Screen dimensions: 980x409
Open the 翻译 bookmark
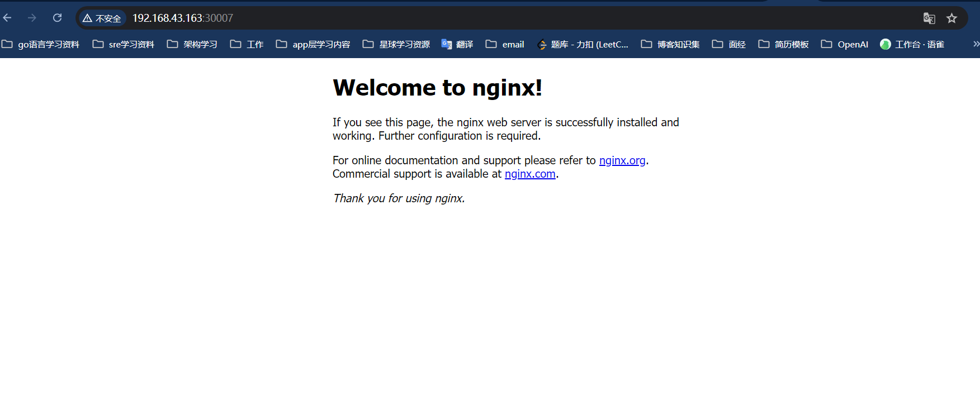click(x=457, y=44)
